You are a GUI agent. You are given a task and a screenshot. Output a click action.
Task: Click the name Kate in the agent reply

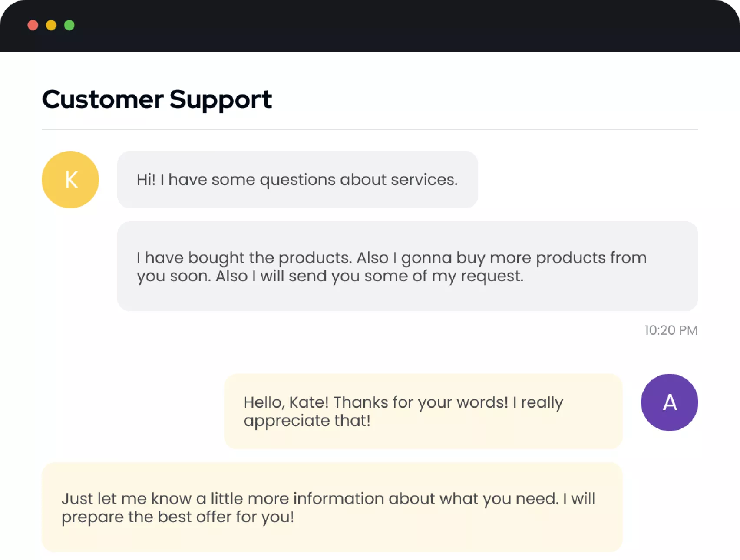click(307, 402)
